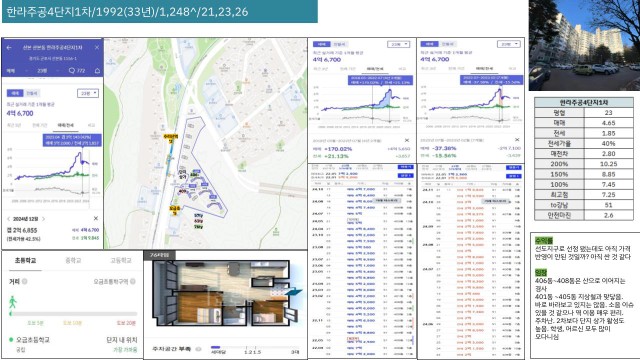Click the info icon next to 주차공간 부족
Screen dimensions: 640x360
(198, 349)
